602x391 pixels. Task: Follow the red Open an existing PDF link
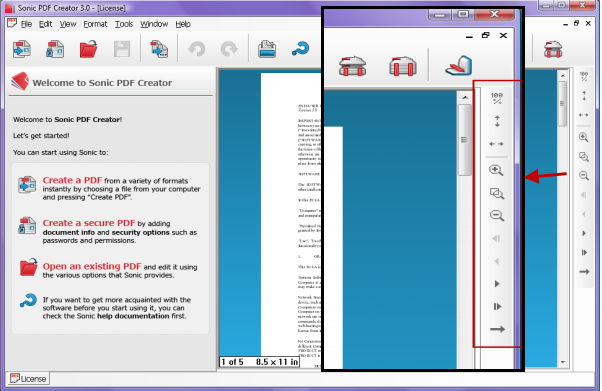pyautogui.click(x=92, y=266)
